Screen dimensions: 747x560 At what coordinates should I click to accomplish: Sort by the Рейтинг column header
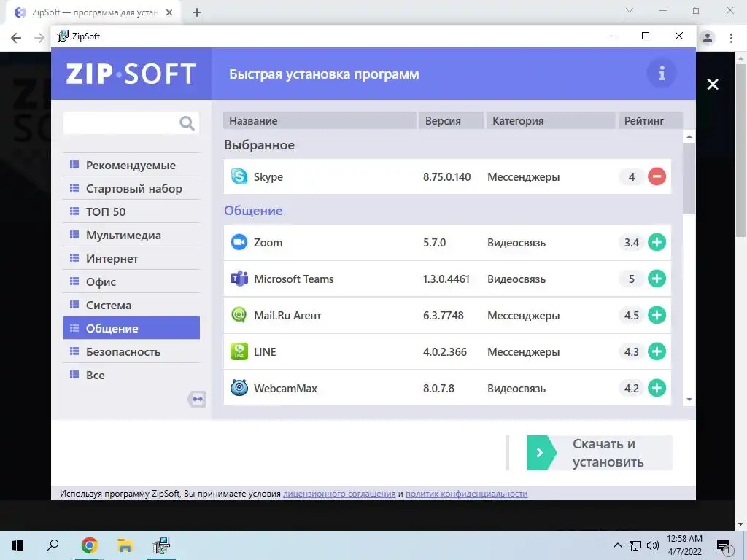click(650, 120)
